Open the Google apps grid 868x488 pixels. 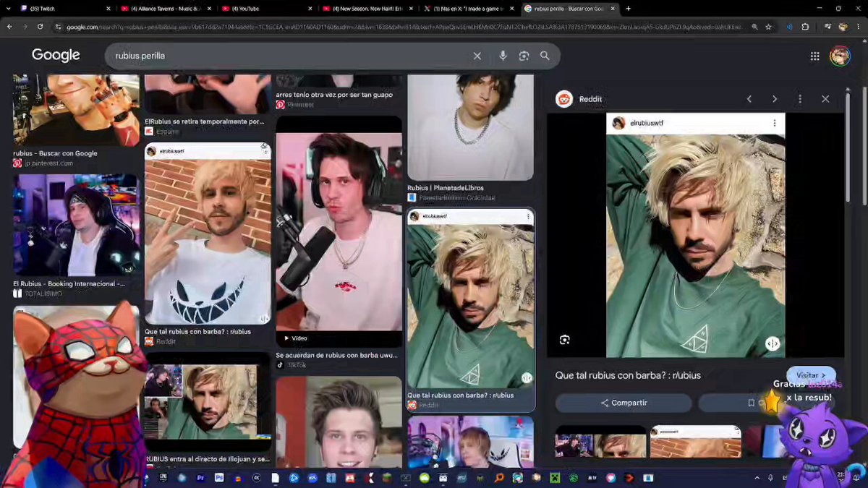(x=815, y=56)
